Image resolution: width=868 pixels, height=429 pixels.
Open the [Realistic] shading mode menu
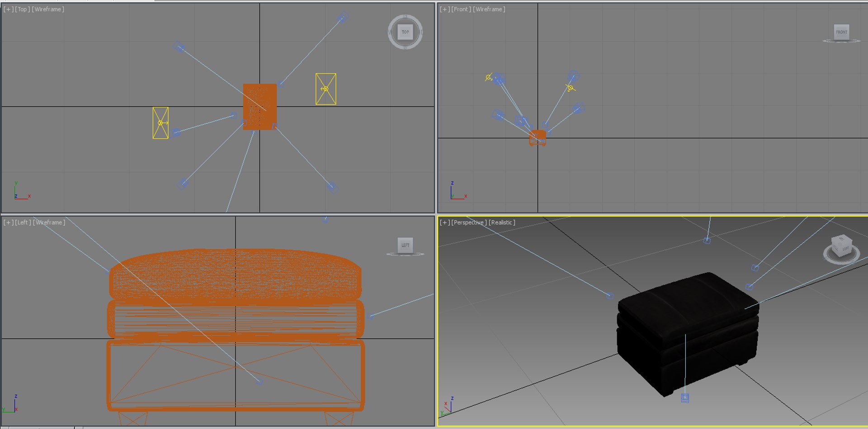pyautogui.click(x=502, y=222)
